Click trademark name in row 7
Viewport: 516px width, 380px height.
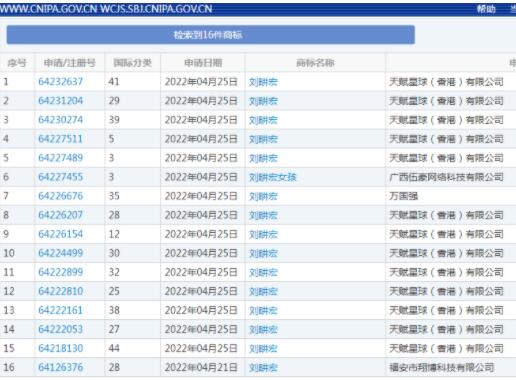pyautogui.click(x=263, y=196)
